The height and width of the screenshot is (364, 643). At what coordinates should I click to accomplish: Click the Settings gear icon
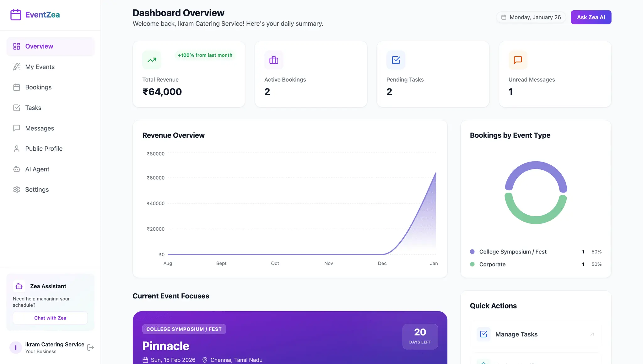pos(17,190)
